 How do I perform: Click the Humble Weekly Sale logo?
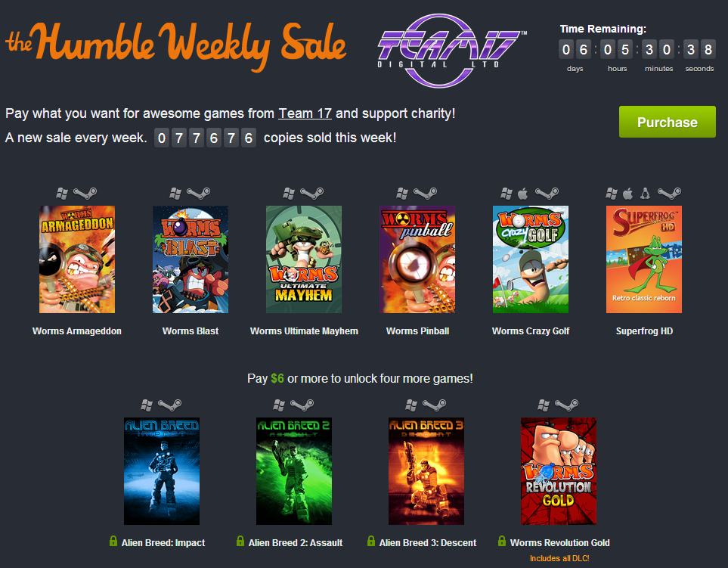[x=175, y=45]
